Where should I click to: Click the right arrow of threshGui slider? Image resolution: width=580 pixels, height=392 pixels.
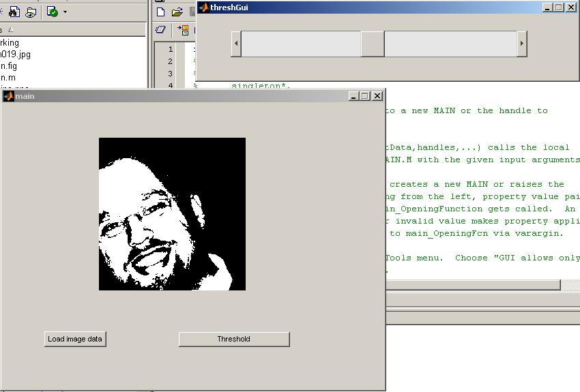pos(521,44)
